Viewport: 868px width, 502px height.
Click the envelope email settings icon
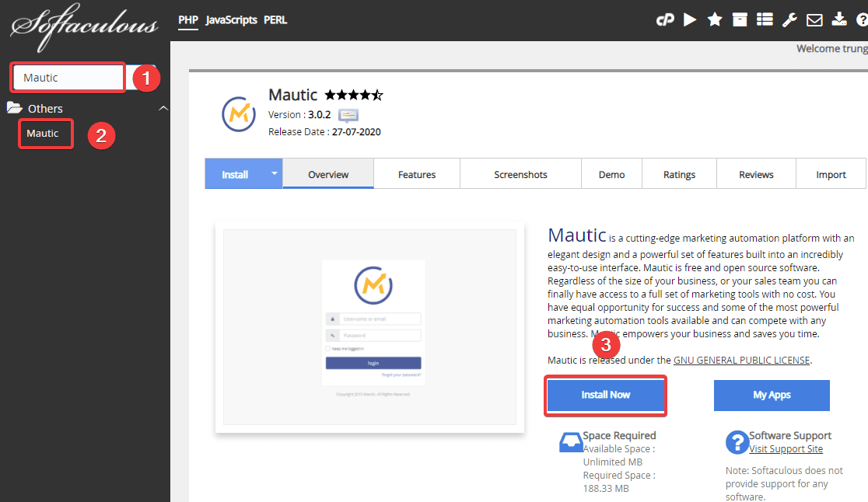pyautogui.click(x=814, y=20)
